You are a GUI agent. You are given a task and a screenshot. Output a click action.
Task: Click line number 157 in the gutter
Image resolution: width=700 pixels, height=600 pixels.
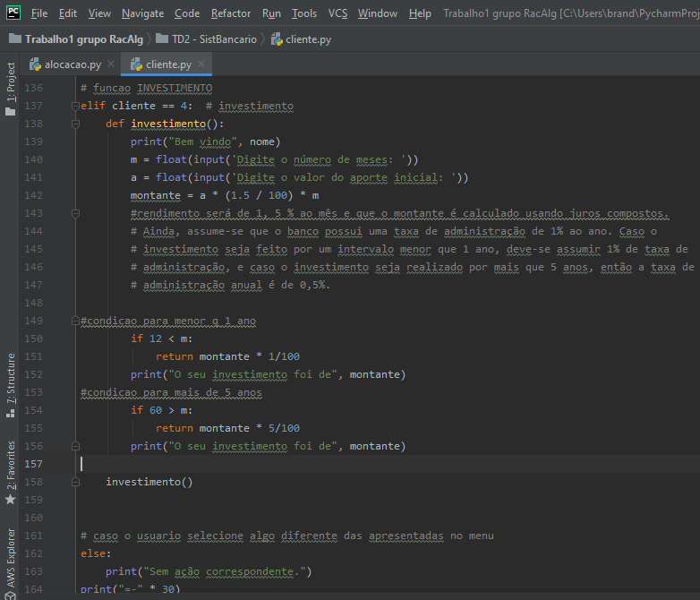click(33, 464)
